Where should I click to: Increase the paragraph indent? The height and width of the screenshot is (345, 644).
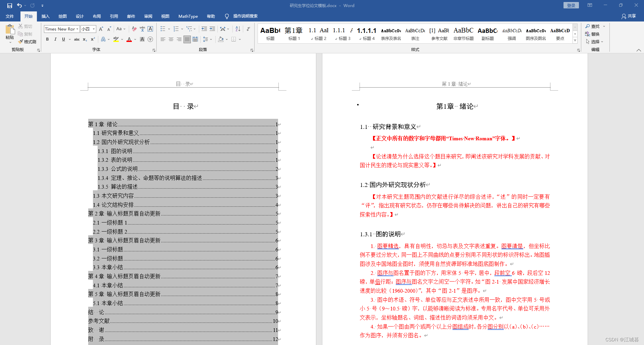tap(212, 29)
